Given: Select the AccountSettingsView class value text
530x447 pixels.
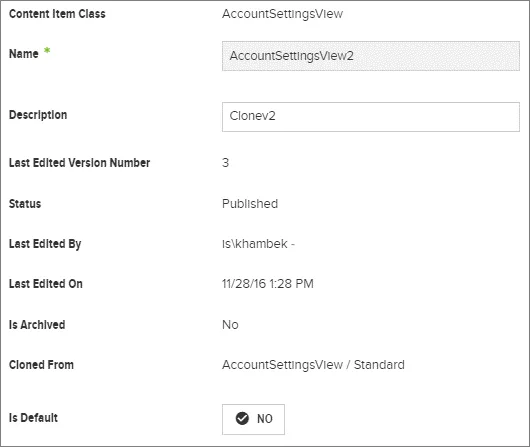Looking at the screenshot, I should [x=282, y=14].
